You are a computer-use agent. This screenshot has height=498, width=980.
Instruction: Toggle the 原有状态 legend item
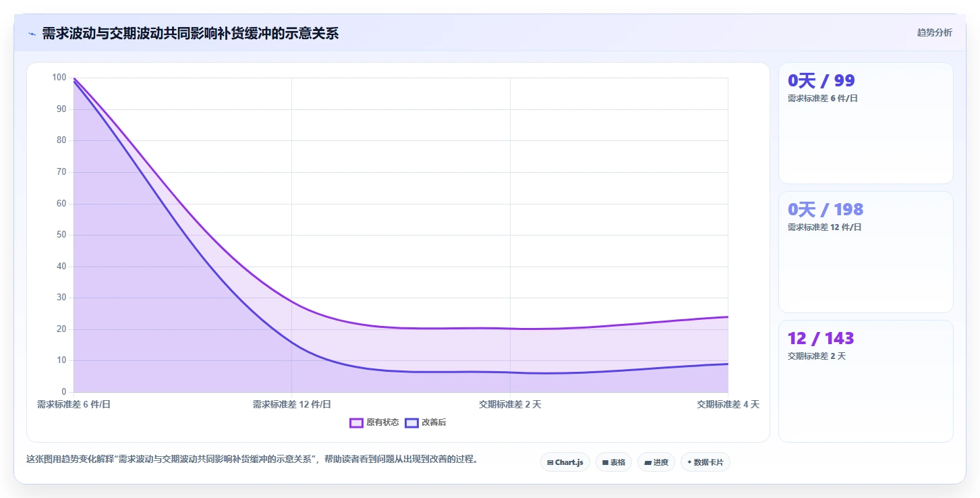click(374, 422)
